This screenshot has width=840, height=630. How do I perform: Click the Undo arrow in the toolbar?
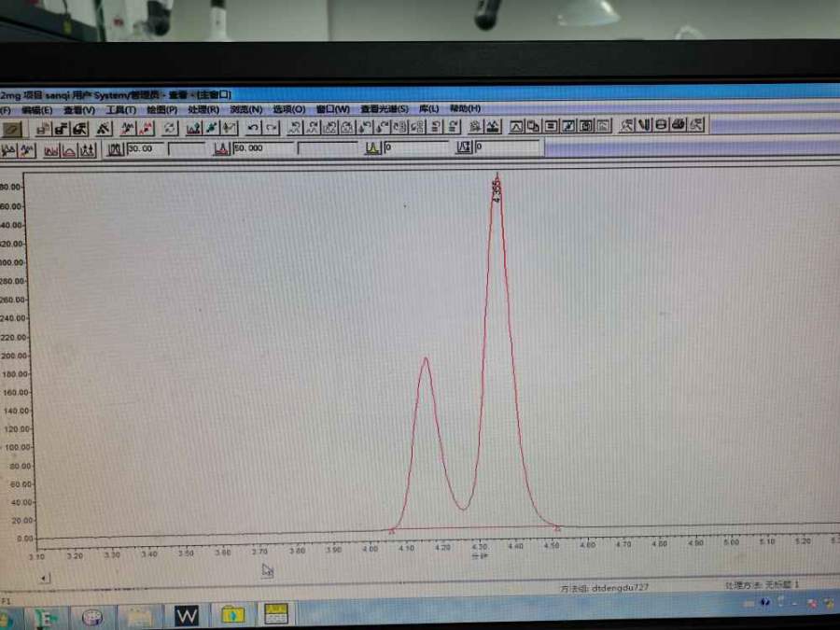pyautogui.click(x=253, y=128)
